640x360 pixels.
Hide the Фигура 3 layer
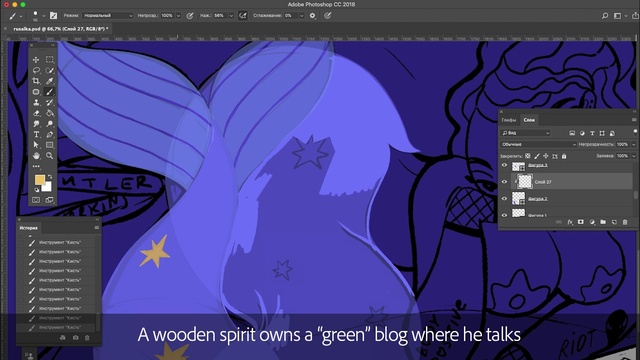(504, 165)
